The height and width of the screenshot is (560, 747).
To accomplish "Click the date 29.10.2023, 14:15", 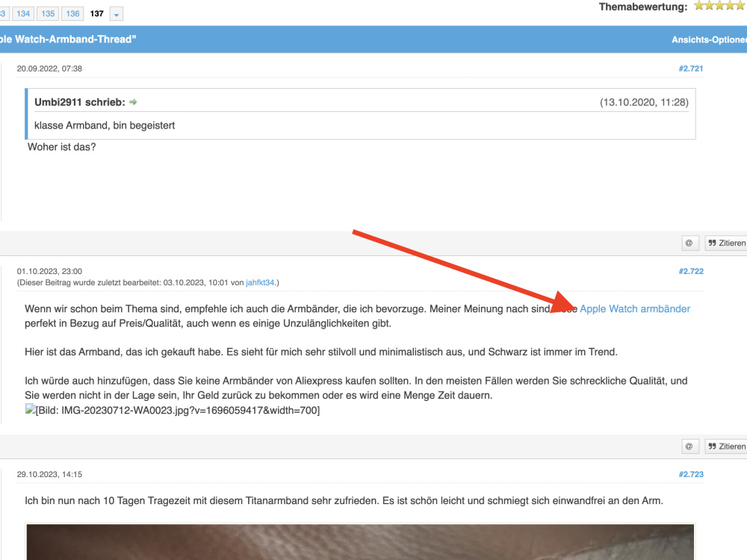I will tap(49, 474).
